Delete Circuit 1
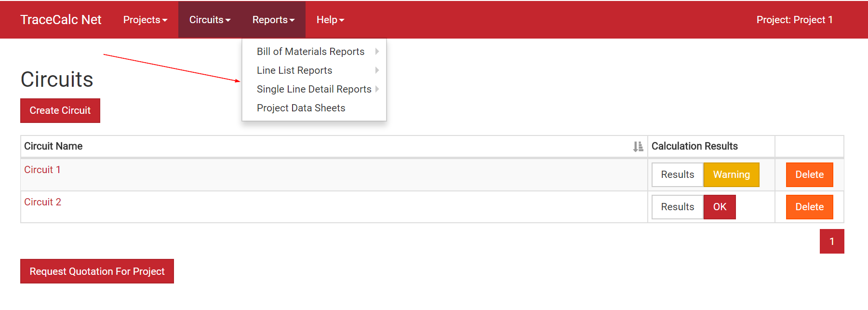The height and width of the screenshot is (310, 868). 809,175
